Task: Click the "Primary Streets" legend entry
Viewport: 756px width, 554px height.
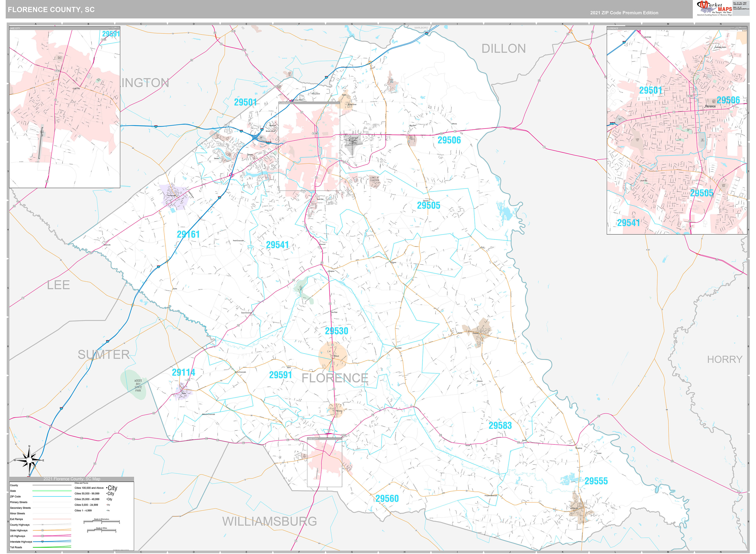Action: (19, 502)
